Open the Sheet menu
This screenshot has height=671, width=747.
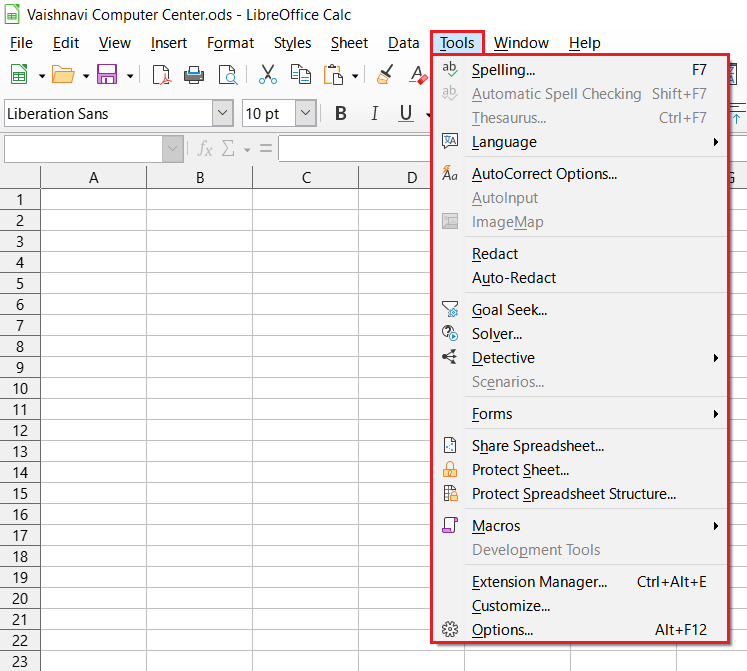click(350, 43)
